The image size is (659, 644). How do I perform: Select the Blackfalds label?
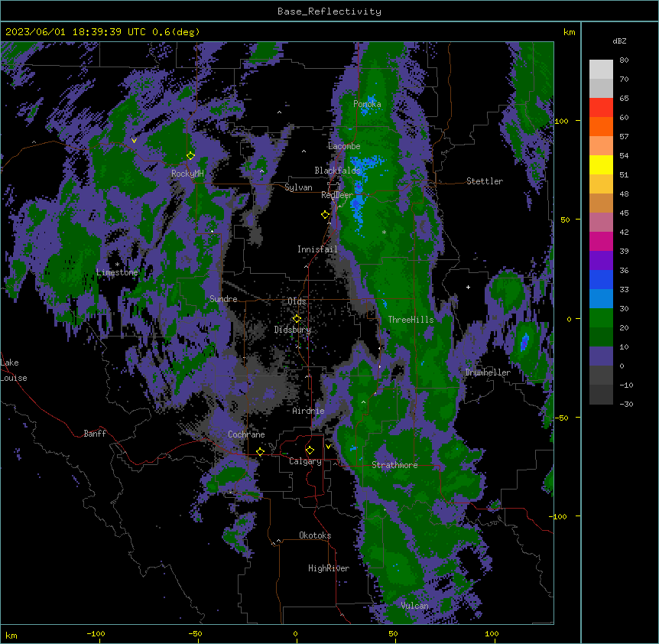click(337, 171)
